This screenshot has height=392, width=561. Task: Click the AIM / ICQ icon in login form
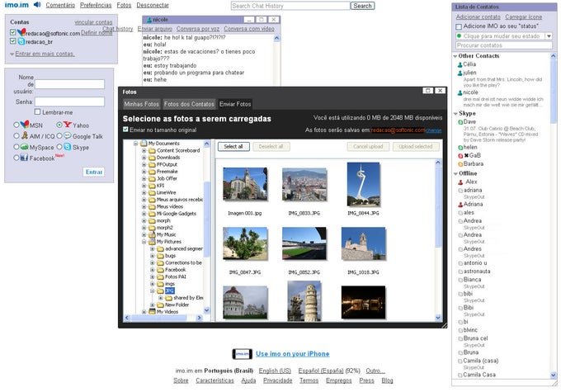point(25,135)
